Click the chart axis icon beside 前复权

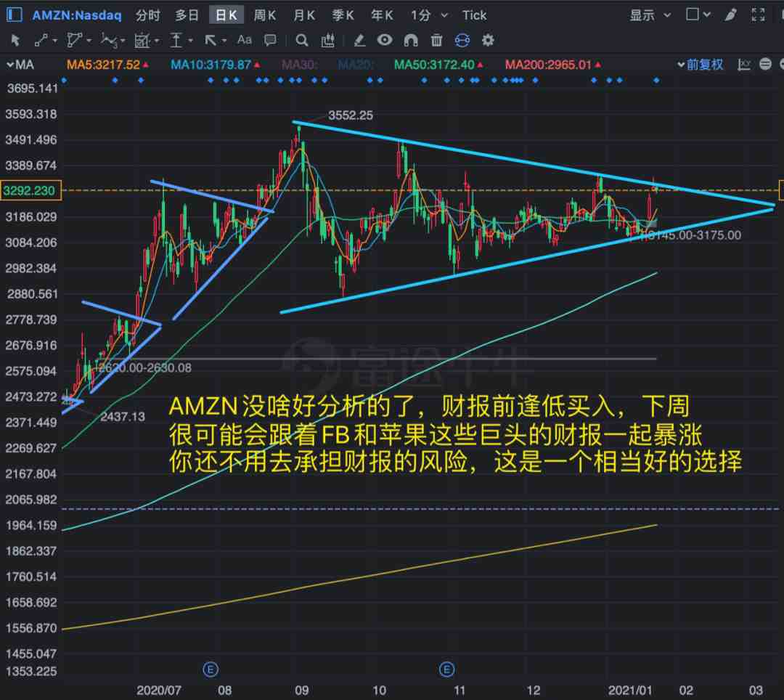click(x=744, y=65)
